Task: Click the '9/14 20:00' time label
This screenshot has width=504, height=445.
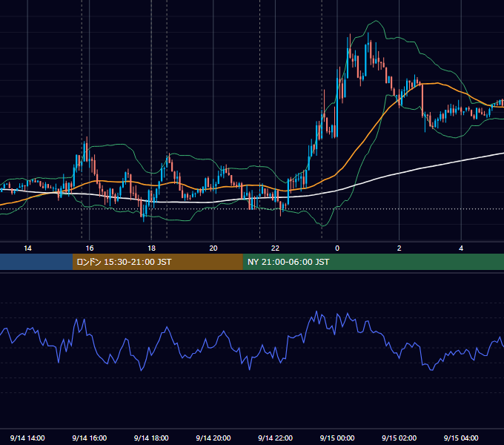Action: (x=213, y=438)
